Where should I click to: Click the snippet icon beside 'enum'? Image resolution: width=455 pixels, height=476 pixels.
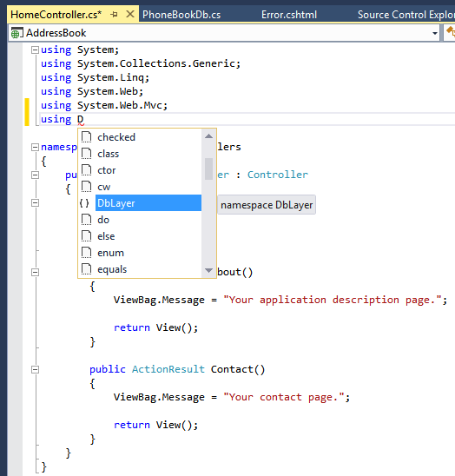86,253
